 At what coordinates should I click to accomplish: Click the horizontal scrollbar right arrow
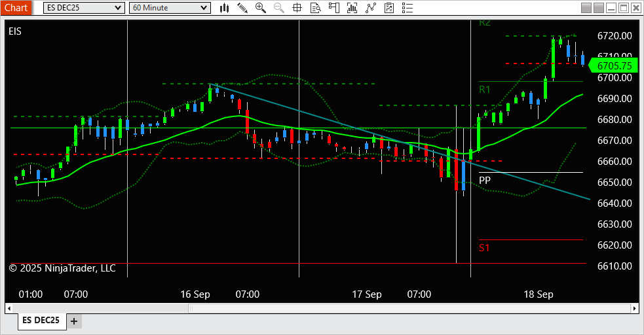pos(635,308)
